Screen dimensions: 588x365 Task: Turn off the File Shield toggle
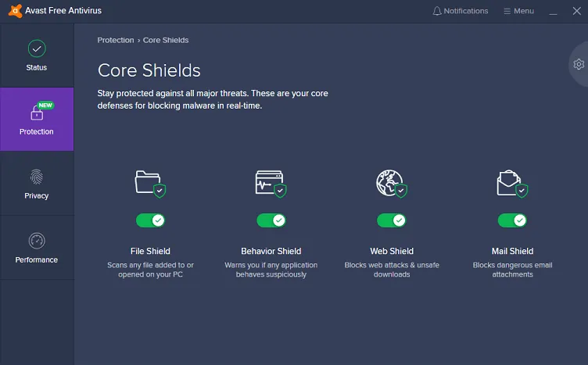click(x=150, y=220)
